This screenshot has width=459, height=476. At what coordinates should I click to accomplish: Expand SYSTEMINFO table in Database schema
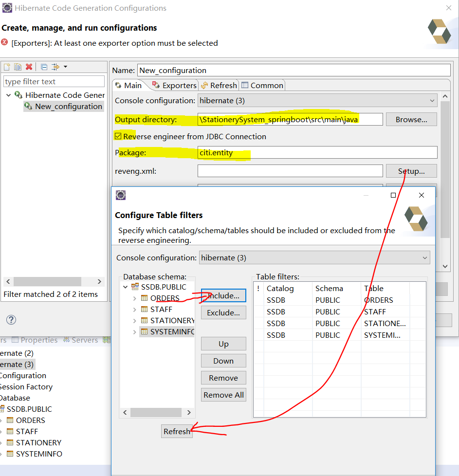click(x=134, y=332)
